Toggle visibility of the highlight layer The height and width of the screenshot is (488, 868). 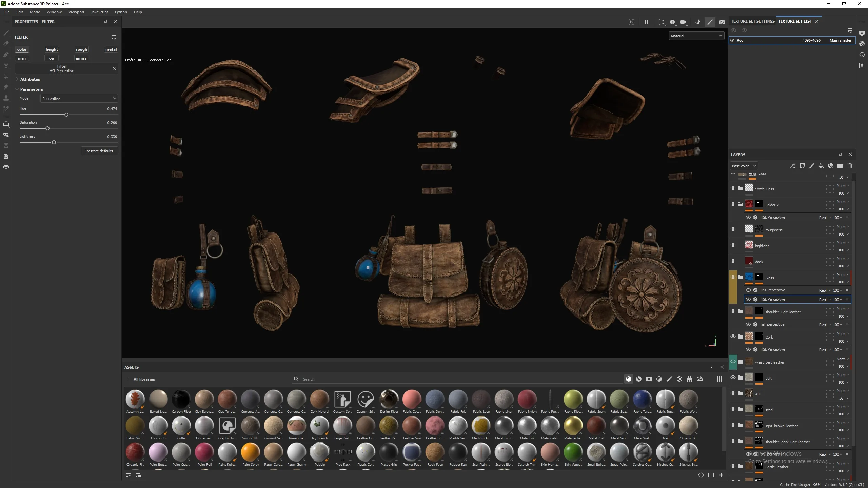coord(733,245)
